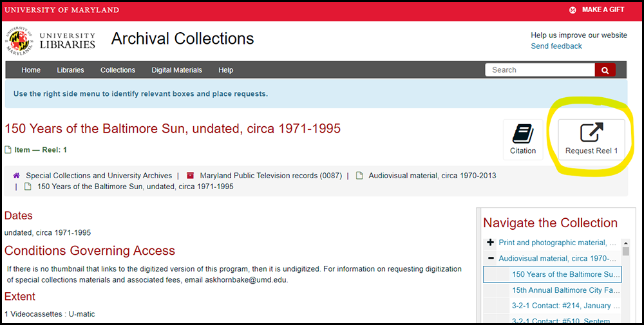Select Print and photographic material tree link
The width and height of the screenshot is (644, 325).
click(557, 243)
